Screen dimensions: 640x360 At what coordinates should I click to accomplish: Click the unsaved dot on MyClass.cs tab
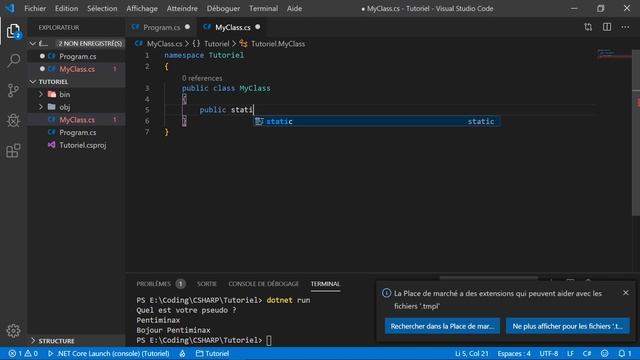pos(258,27)
